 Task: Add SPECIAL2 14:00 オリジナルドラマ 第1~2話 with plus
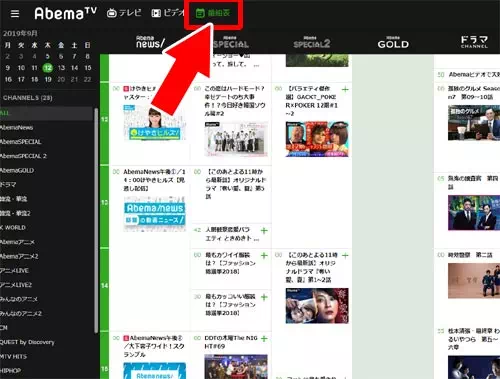[345, 256]
